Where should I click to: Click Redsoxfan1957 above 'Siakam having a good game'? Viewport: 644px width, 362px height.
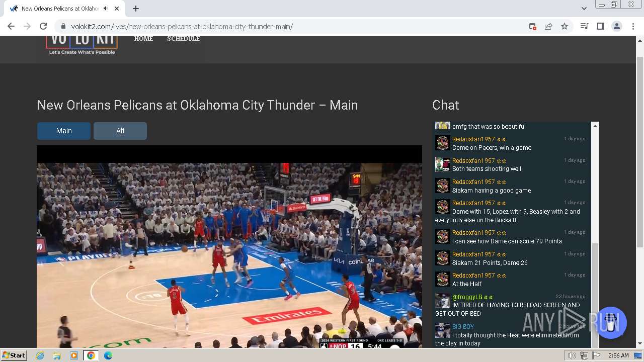tap(473, 182)
